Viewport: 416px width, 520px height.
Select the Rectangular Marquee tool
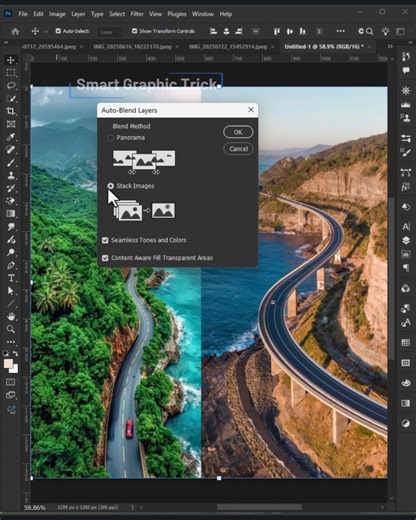11,73
